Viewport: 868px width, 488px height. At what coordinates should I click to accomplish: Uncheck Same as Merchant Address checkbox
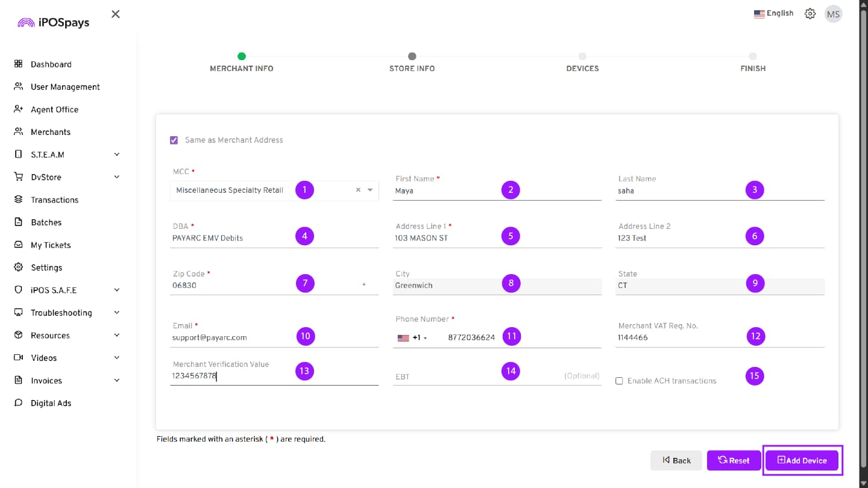point(174,140)
